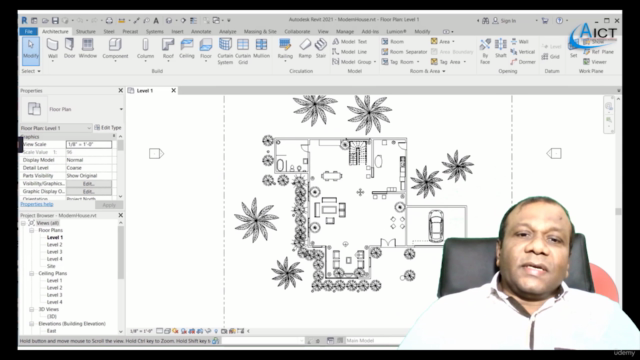This screenshot has width=640, height=360.
Task: Close the Level 1 view tab
Action: (x=173, y=91)
